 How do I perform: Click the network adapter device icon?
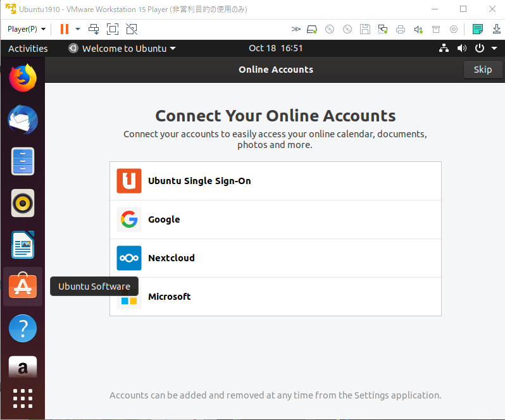[x=383, y=30]
